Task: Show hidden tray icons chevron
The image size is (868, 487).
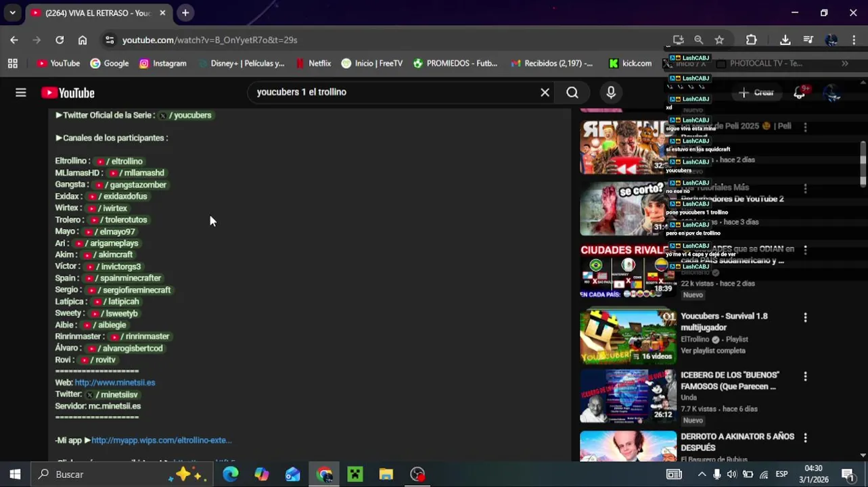Action: 702,474
